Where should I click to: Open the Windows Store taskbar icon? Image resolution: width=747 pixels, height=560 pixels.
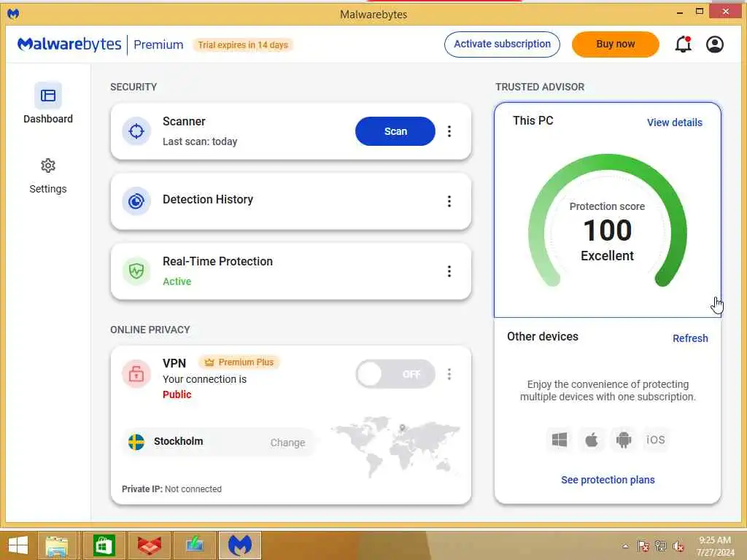pyautogui.click(x=104, y=545)
